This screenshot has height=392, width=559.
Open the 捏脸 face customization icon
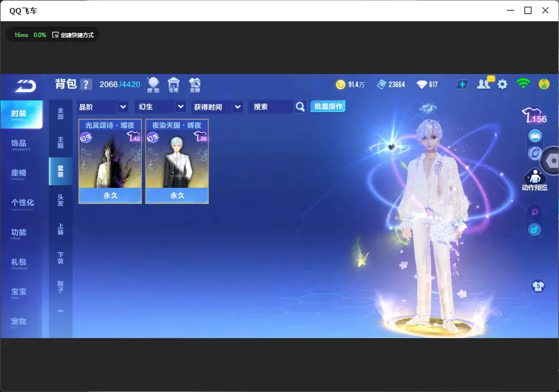[153, 85]
